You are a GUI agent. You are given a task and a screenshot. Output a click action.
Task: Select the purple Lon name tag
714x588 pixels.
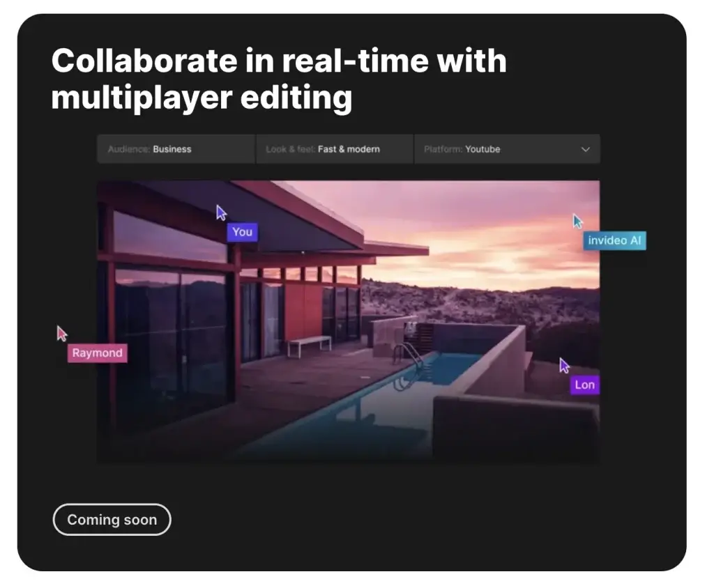584,385
